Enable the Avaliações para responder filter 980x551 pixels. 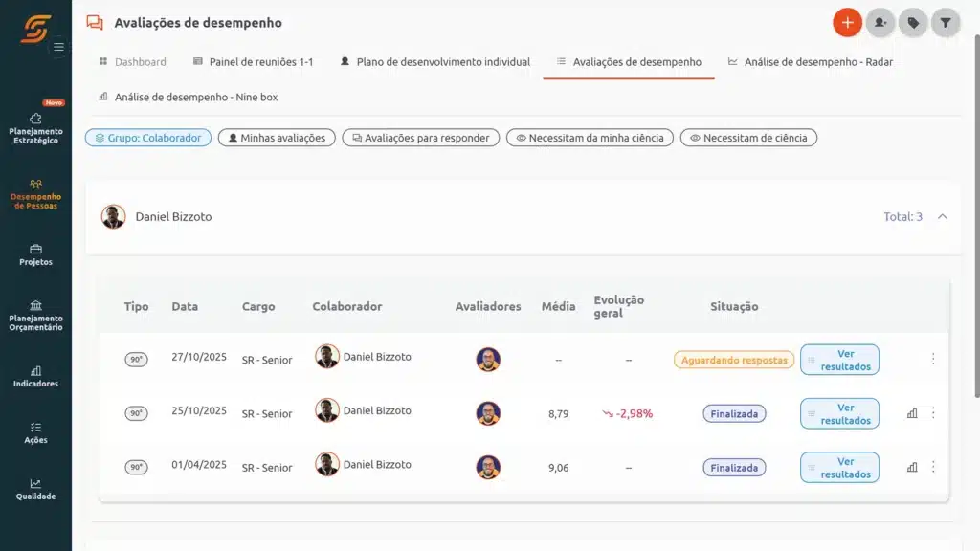tap(421, 137)
